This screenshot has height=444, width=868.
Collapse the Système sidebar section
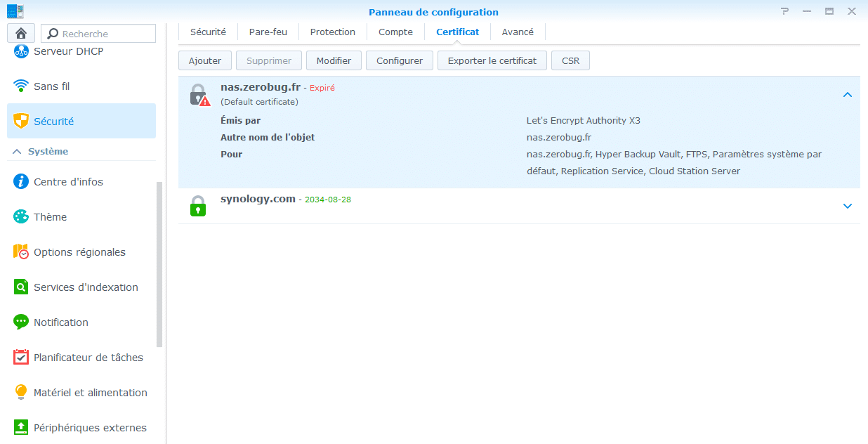pos(17,152)
